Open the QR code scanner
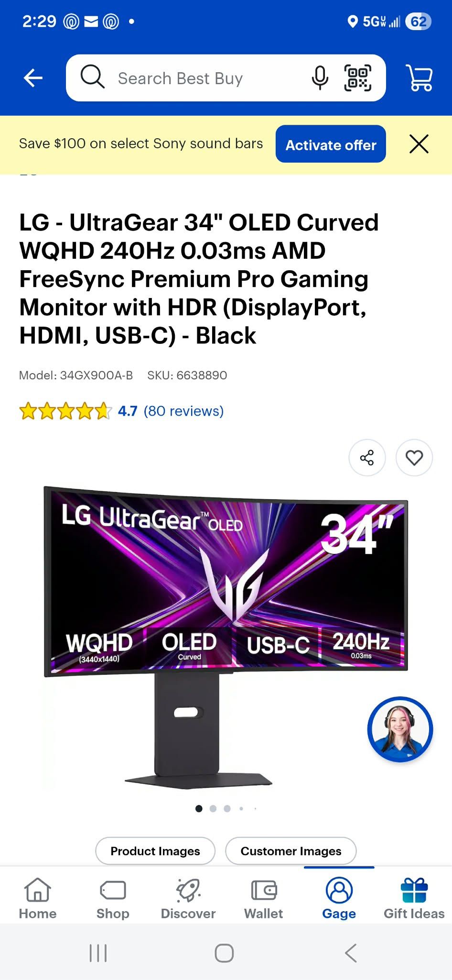The height and width of the screenshot is (980, 452). tap(358, 78)
